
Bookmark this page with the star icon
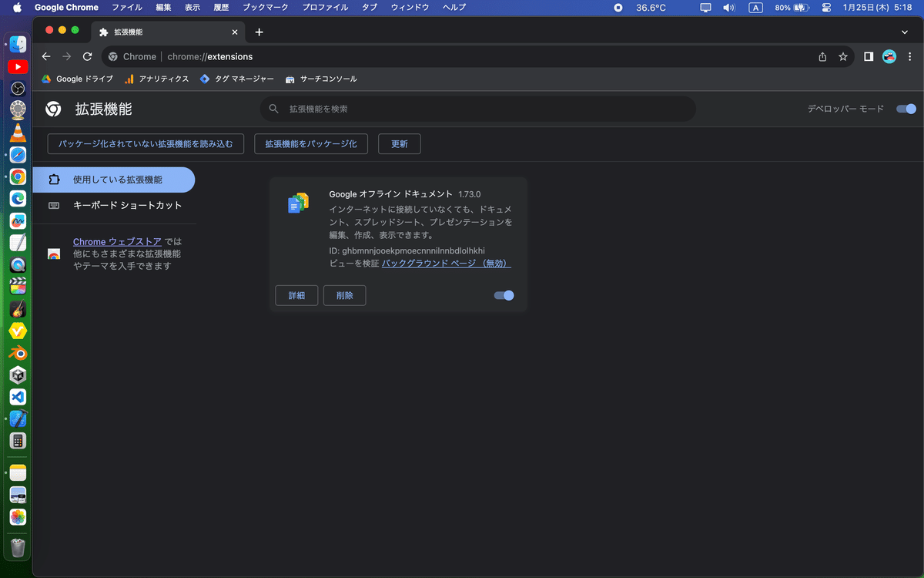[x=843, y=56]
